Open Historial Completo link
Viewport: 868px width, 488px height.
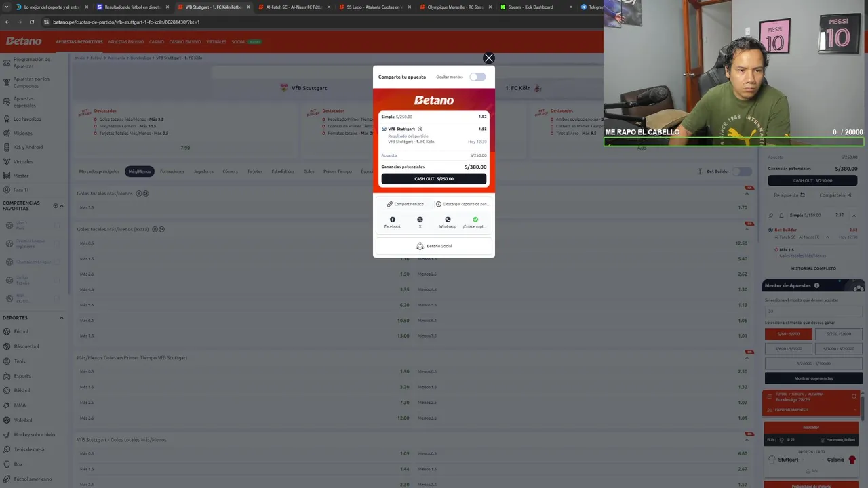813,268
